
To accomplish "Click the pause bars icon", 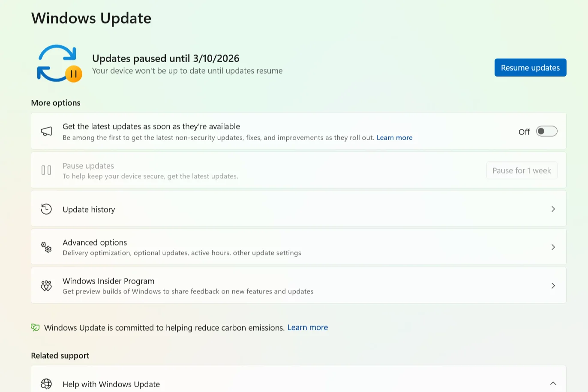I will [x=46, y=170].
